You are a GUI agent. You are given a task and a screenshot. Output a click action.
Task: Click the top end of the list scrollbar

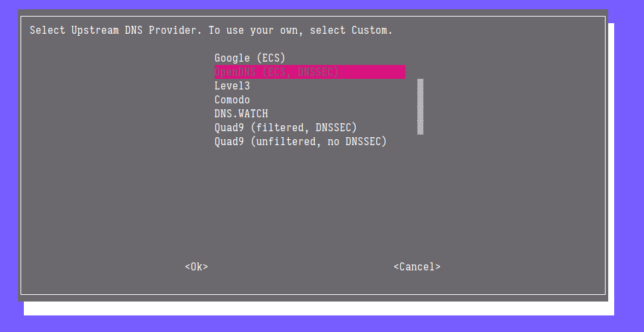(421, 81)
